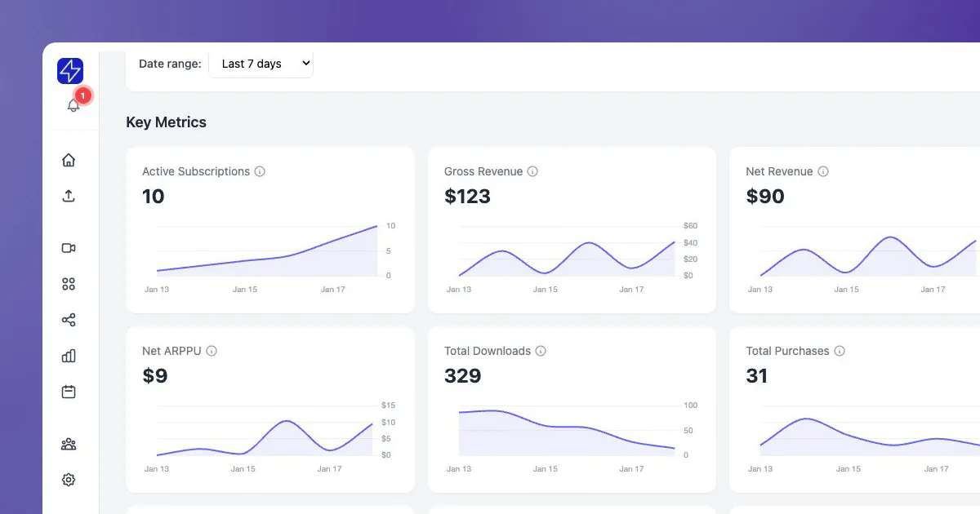Click the Total Purchases card title
980x514 pixels.
click(787, 351)
